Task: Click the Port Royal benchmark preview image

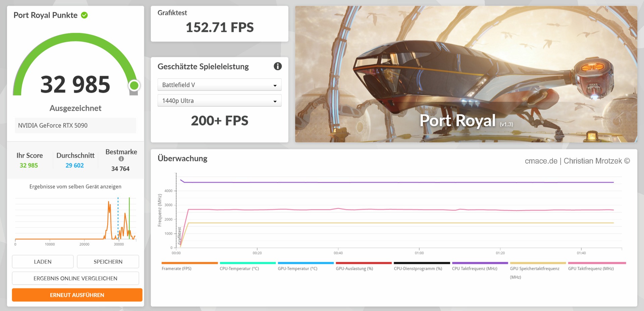Action: [466, 74]
